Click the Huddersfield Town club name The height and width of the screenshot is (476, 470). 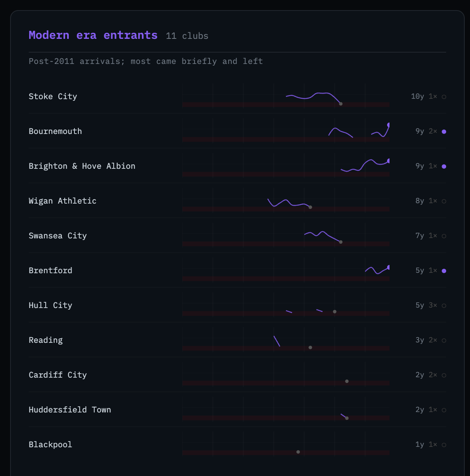tap(70, 410)
